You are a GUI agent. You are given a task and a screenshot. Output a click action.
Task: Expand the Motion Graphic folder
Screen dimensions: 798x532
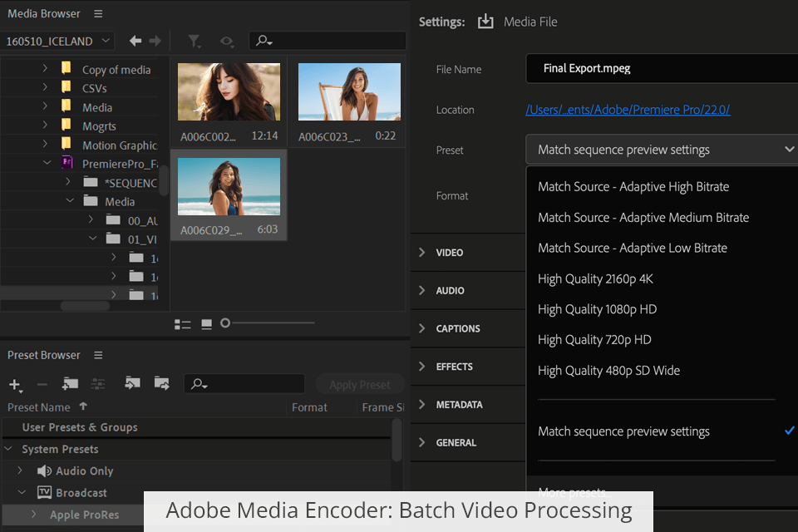point(45,144)
